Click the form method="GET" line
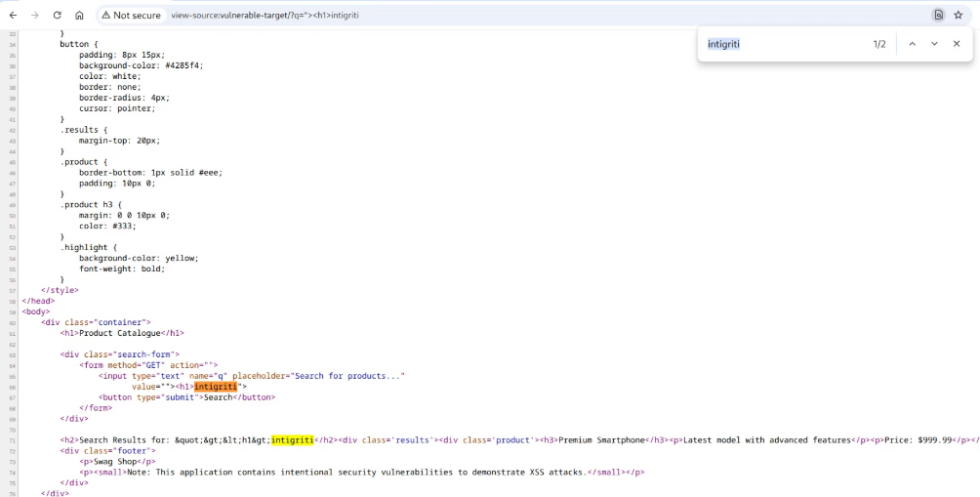Viewport: 980px width, 497px height. (x=148, y=365)
